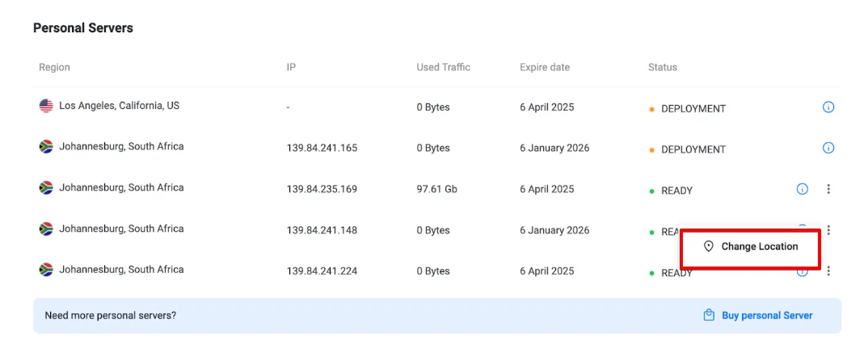Click the READY status for 139.84.235.169

point(676,191)
